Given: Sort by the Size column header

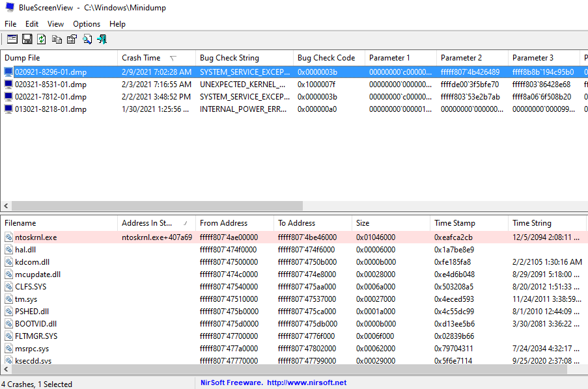Looking at the screenshot, I should 391,223.
